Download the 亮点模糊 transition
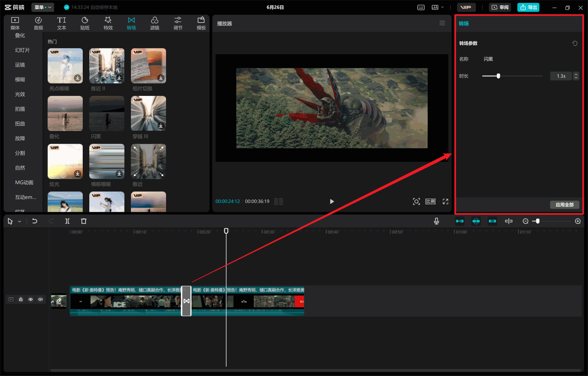 pos(77,78)
